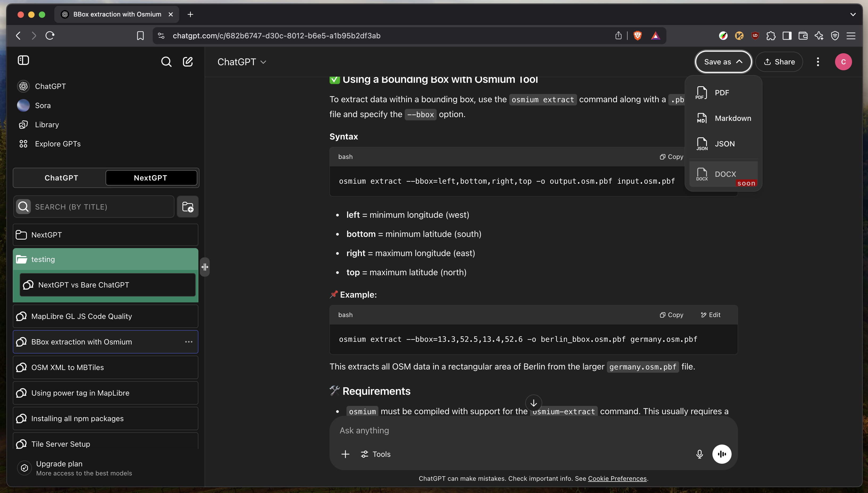Save conversation as JSON
Image resolution: width=868 pixels, height=493 pixels.
pyautogui.click(x=723, y=143)
